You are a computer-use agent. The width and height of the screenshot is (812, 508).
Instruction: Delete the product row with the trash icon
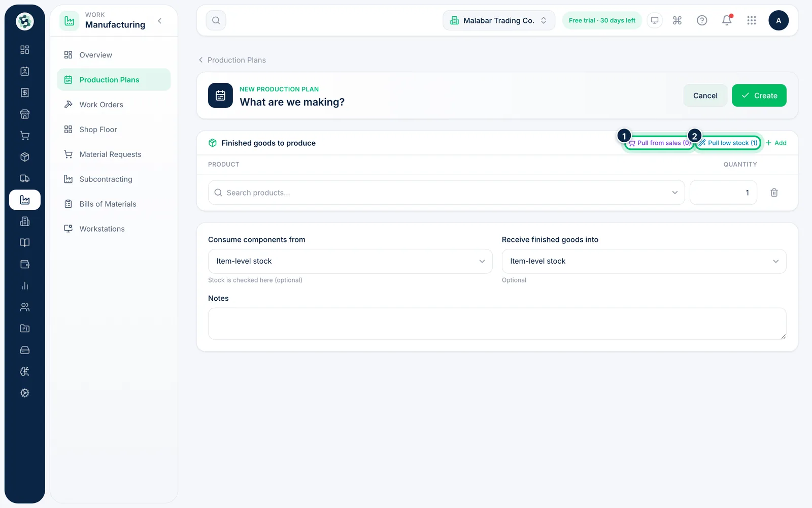774,193
